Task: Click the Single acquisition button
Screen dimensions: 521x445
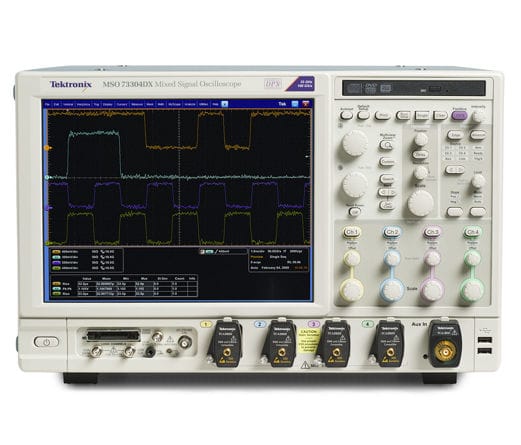Action: (x=422, y=116)
